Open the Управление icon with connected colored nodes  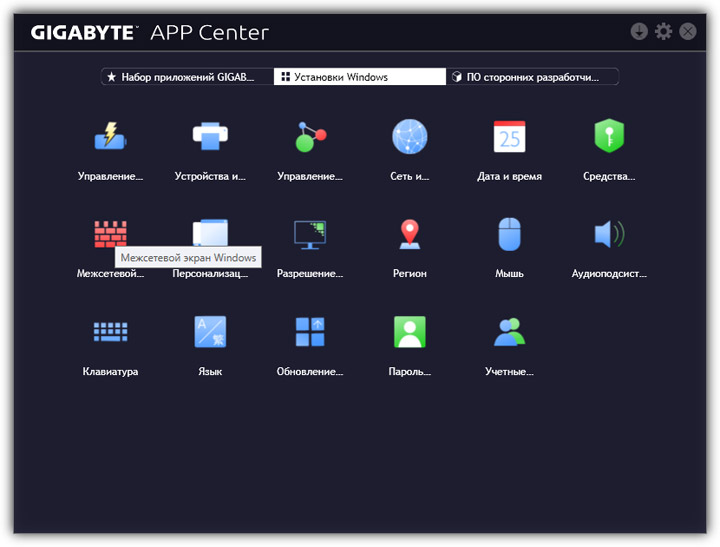(x=310, y=136)
